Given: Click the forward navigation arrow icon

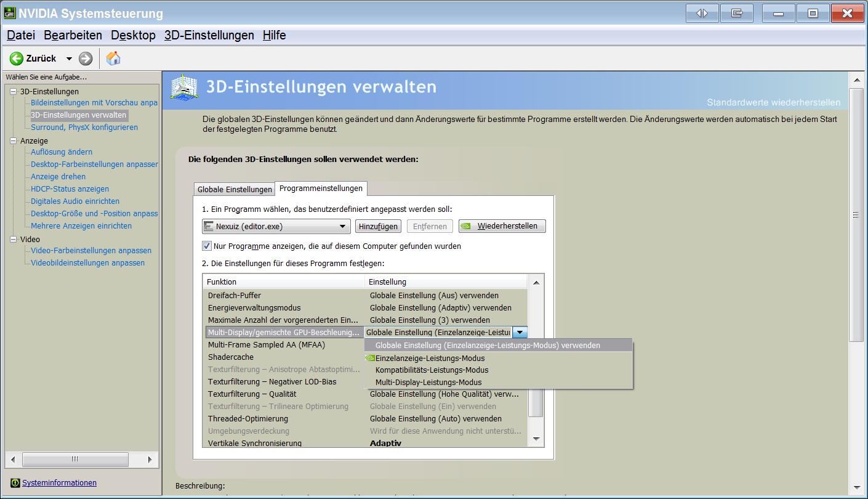Looking at the screenshot, I should 86,59.
